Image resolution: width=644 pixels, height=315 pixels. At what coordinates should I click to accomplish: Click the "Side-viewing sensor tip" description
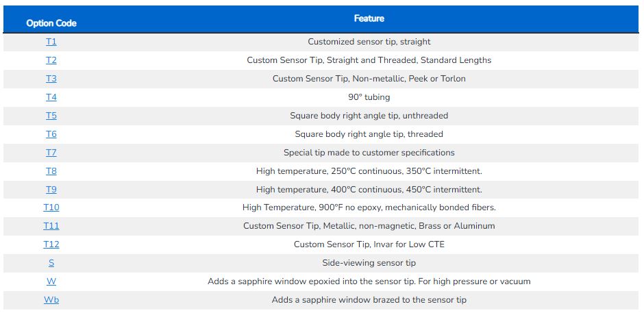tap(369, 263)
